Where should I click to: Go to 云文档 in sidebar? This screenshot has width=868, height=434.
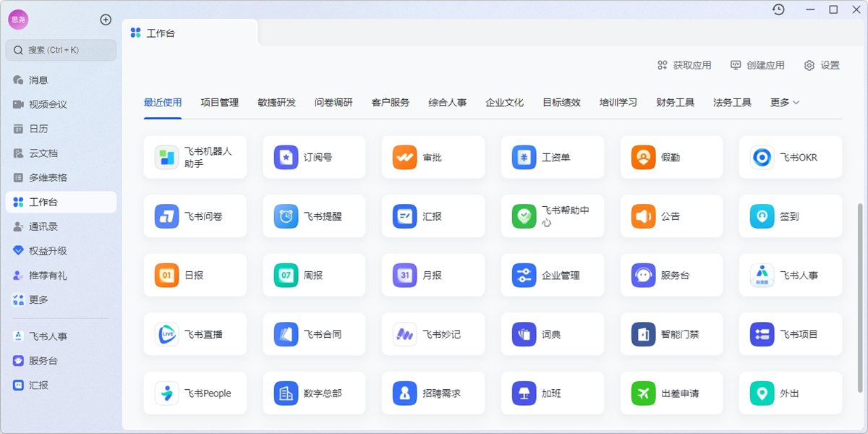(61, 153)
